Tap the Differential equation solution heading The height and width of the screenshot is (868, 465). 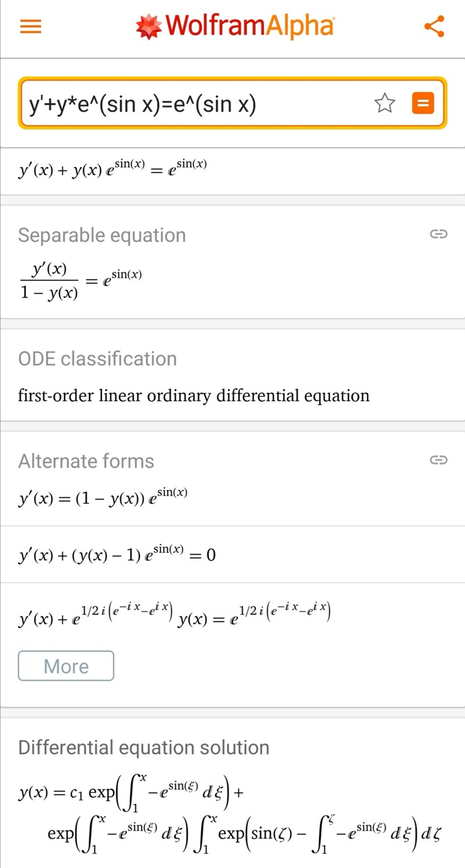pos(144,747)
